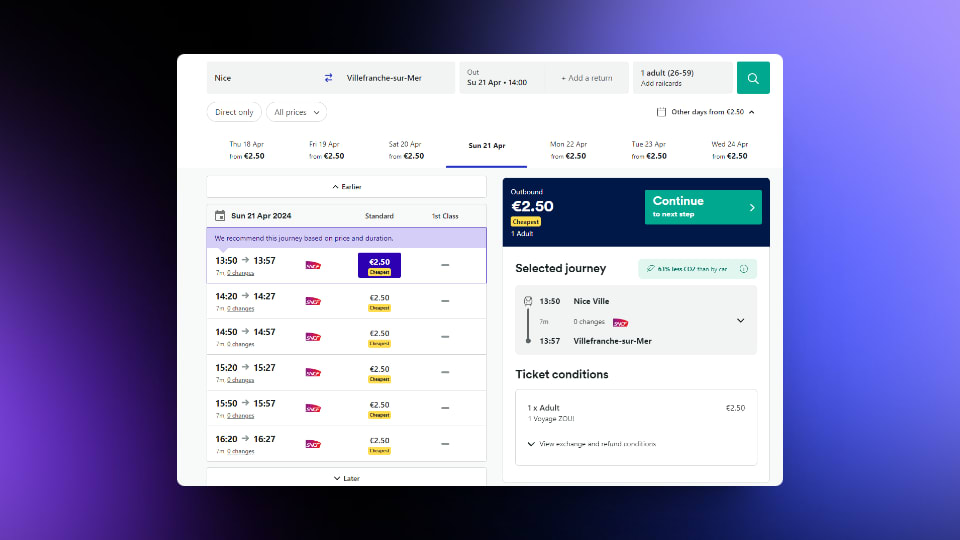Select the Wed 24 Apr date tab

tap(730, 150)
